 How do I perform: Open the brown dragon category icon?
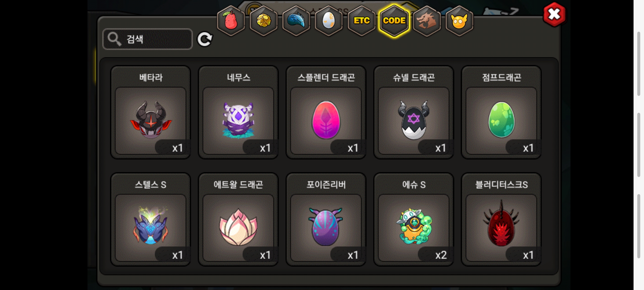[x=427, y=21]
